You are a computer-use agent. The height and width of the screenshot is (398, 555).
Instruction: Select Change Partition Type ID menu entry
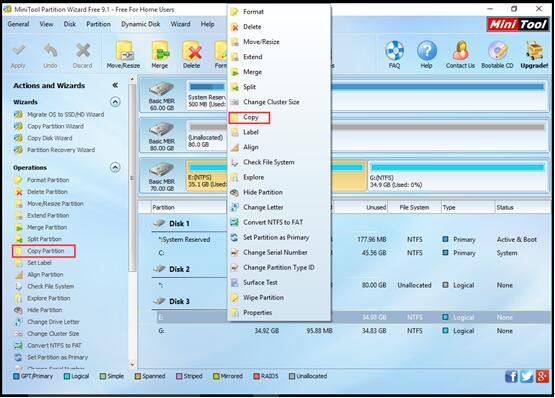[280, 268]
